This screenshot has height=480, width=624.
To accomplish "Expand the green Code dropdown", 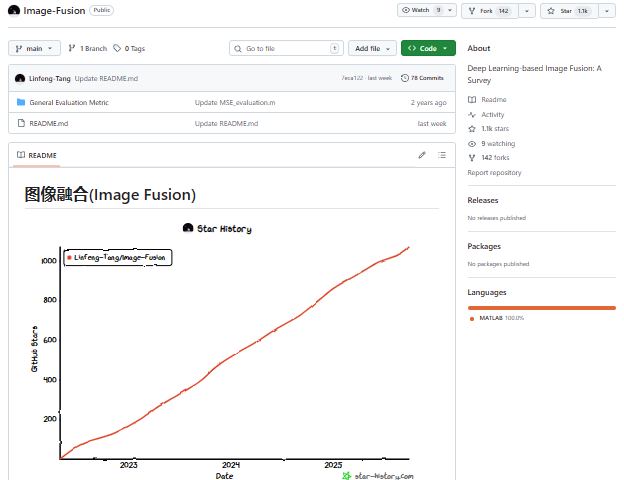I will click(x=428, y=48).
